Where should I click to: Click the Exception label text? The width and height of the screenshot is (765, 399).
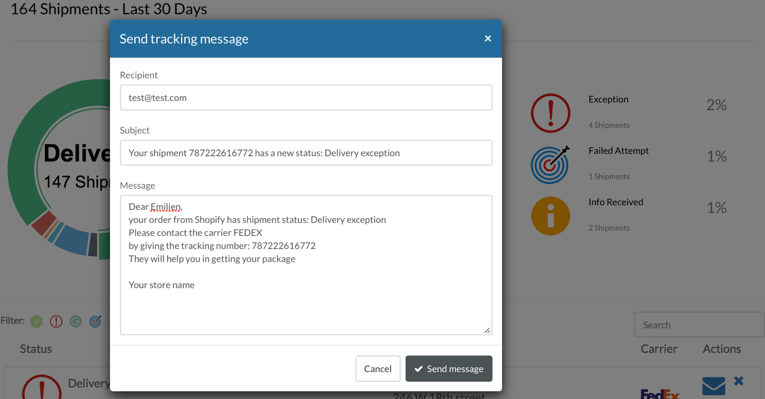[x=608, y=100]
